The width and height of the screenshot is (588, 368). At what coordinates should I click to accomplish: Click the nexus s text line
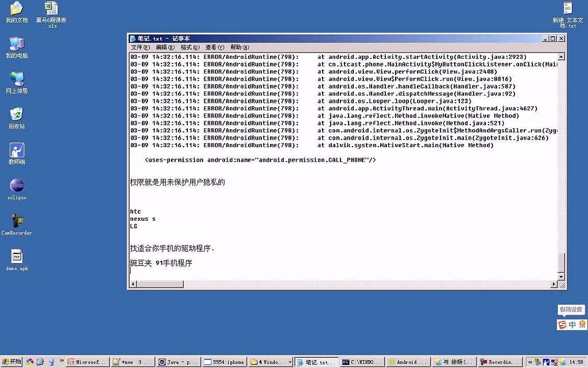point(142,219)
